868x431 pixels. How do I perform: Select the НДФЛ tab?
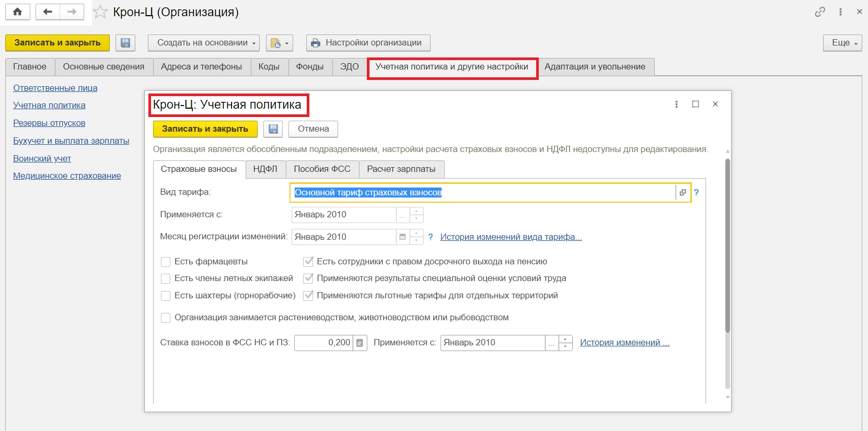click(265, 169)
